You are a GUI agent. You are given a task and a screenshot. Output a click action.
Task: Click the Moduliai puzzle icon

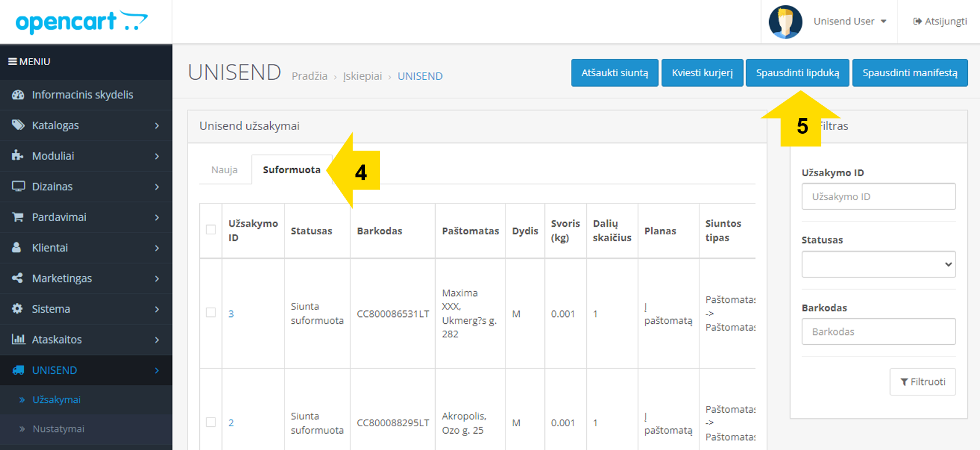pyautogui.click(x=18, y=156)
